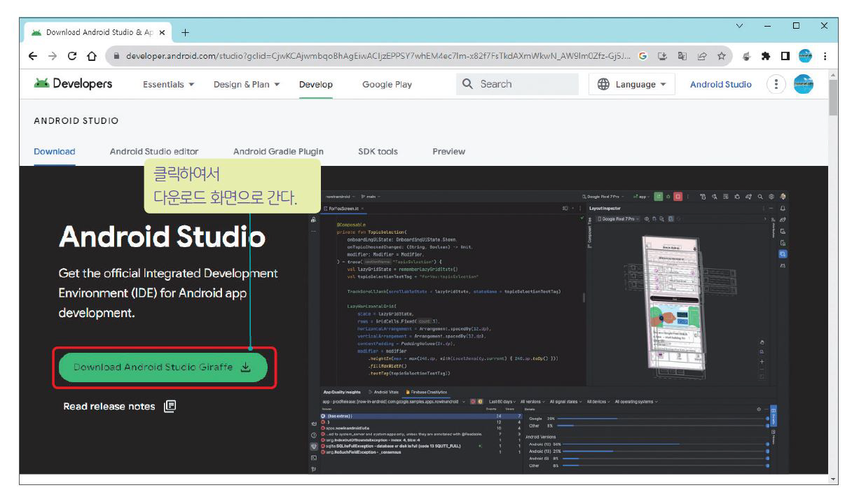This screenshot has height=504, width=859.
Task: Click the Android Studio link in header
Action: tap(721, 85)
